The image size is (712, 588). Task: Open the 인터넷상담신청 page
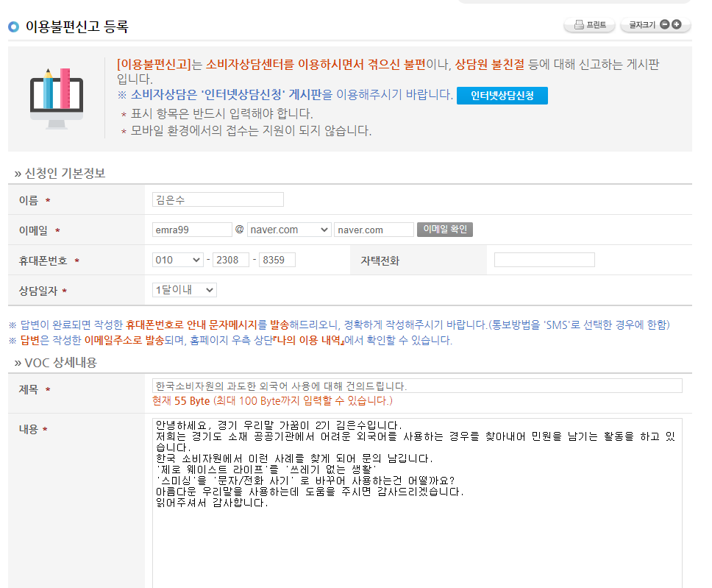502,96
